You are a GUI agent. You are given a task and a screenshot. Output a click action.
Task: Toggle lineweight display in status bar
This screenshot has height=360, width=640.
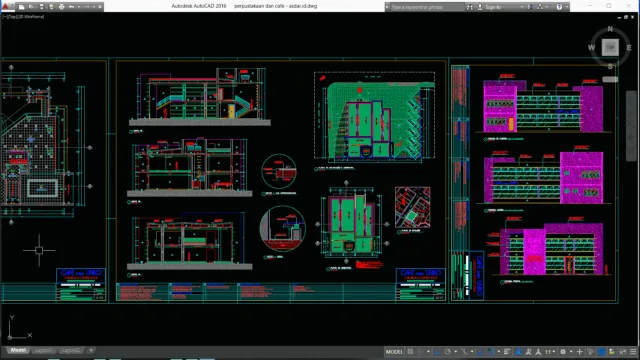[x=507, y=352]
